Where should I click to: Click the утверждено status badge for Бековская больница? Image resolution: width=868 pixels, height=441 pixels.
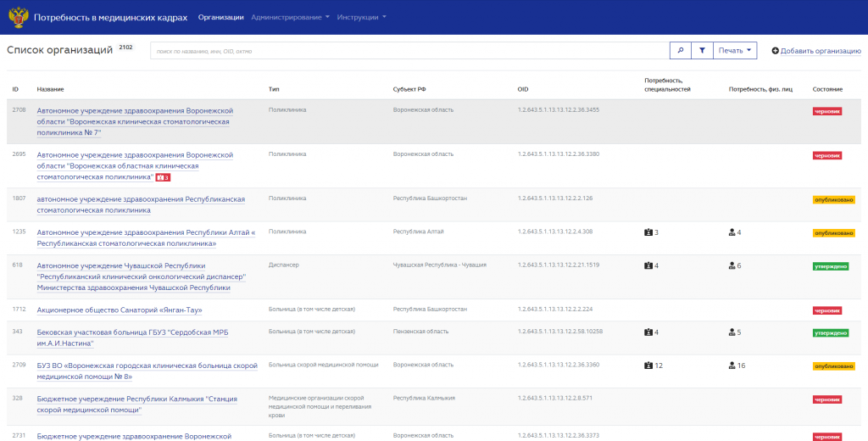pos(831,333)
